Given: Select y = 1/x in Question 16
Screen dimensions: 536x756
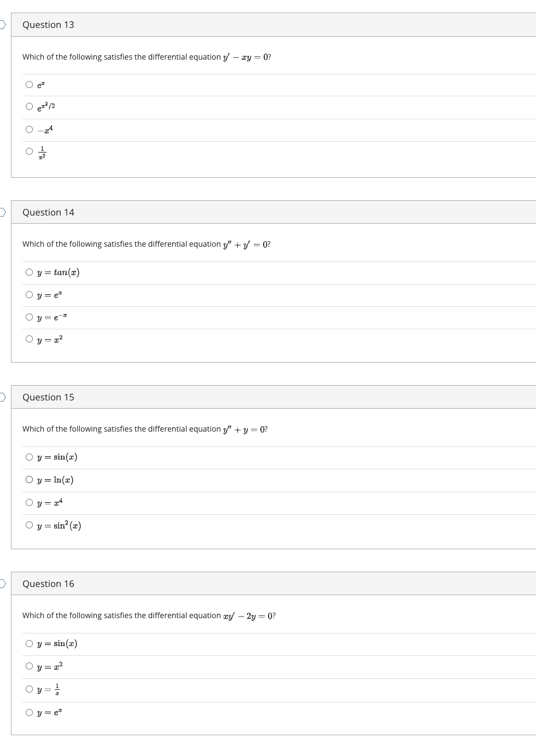Looking at the screenshot, I should [28, 688].
